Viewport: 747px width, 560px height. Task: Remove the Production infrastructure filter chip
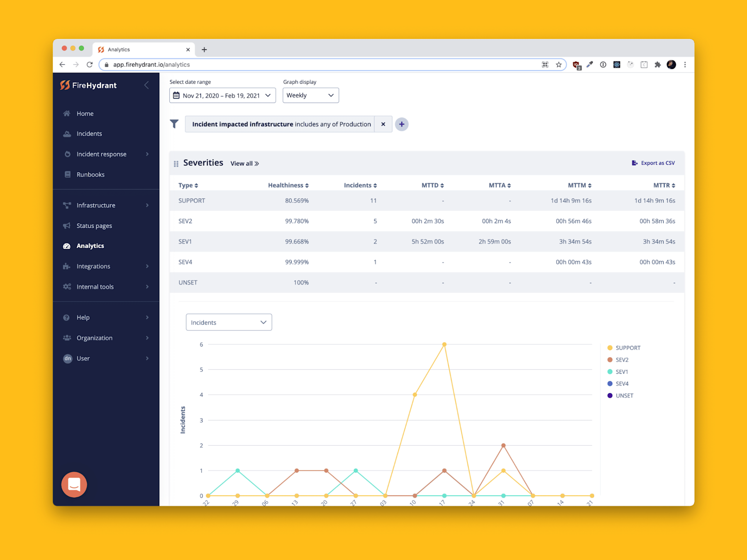383,124
